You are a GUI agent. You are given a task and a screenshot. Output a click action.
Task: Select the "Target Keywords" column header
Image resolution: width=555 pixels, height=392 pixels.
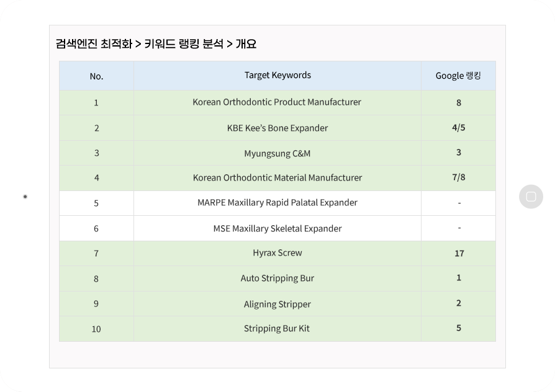277,75
